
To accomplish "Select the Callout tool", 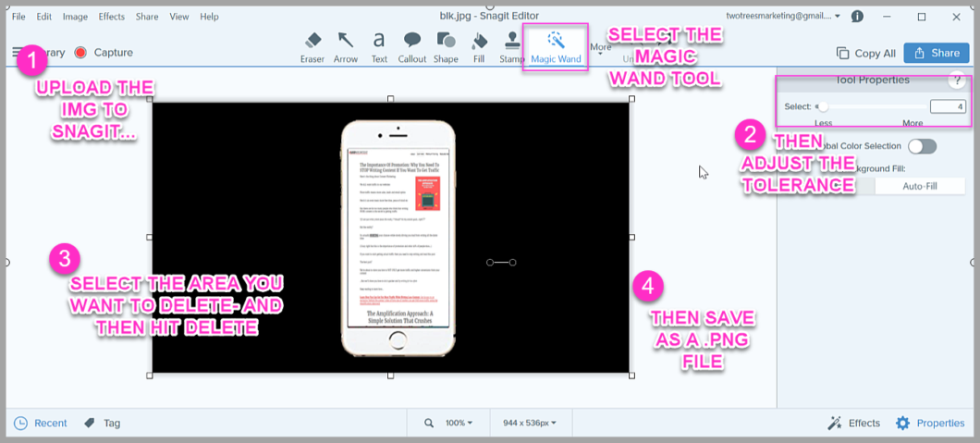I will [411, 48].
